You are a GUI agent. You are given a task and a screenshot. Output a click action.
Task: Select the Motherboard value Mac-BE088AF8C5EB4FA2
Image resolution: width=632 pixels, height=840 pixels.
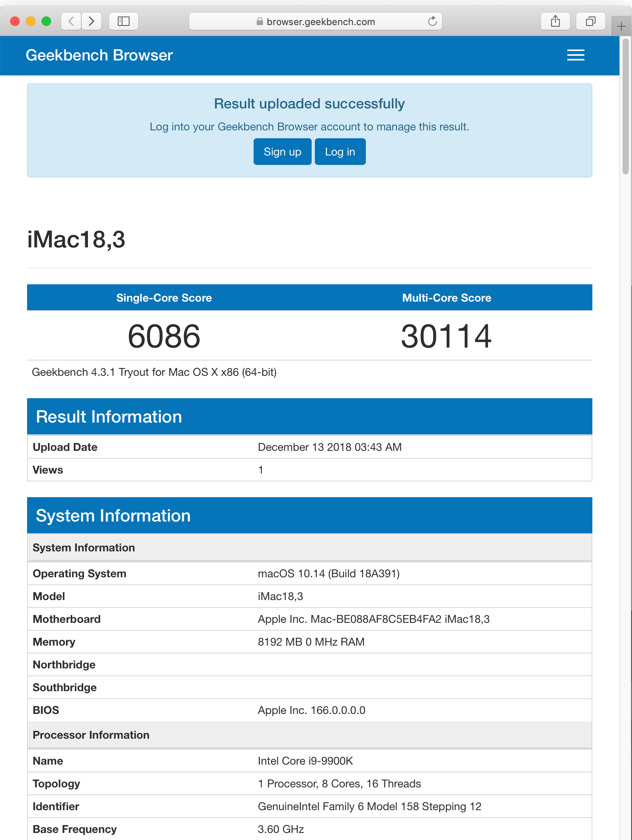tap(374, 619)
